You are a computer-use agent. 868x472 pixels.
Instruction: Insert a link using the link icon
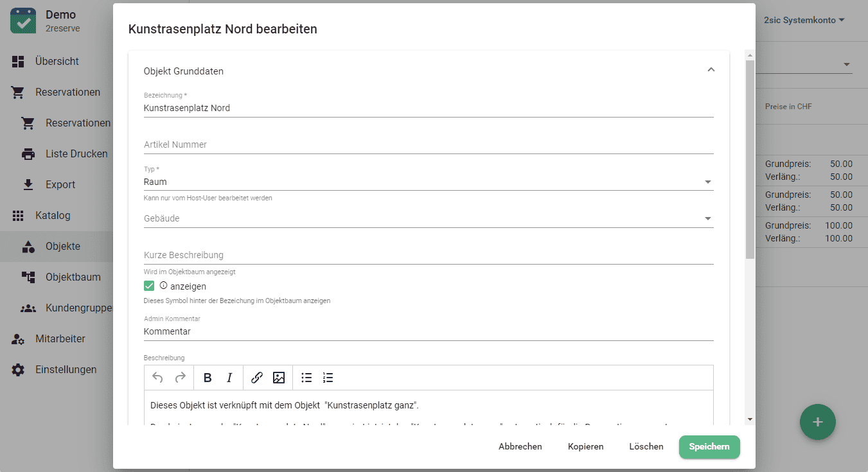pyautogui.click(x=257, y=378)
